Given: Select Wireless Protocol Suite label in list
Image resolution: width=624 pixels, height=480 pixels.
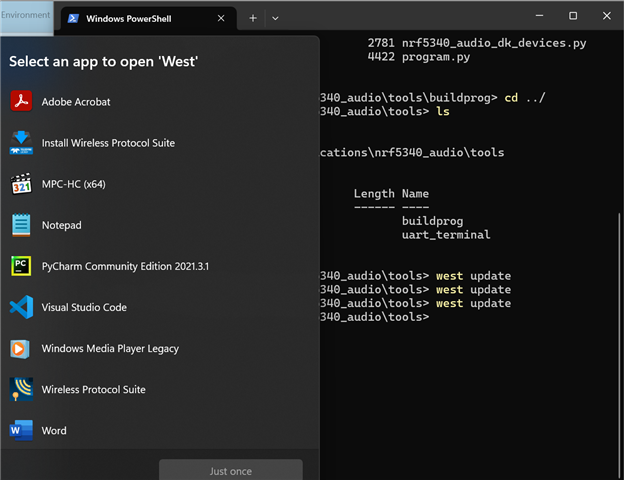Looking at the screenshot, I should (x=94, y=390).
